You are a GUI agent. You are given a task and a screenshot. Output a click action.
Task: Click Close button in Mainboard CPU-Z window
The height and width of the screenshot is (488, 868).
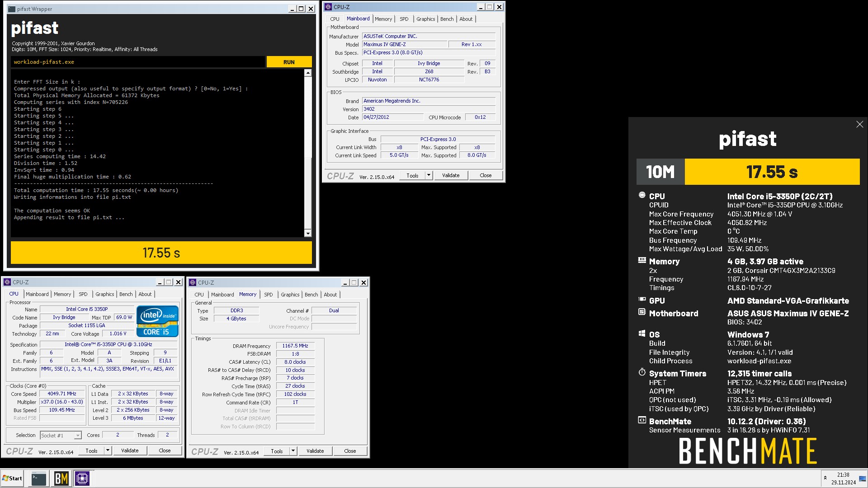(x=486, y=175)
